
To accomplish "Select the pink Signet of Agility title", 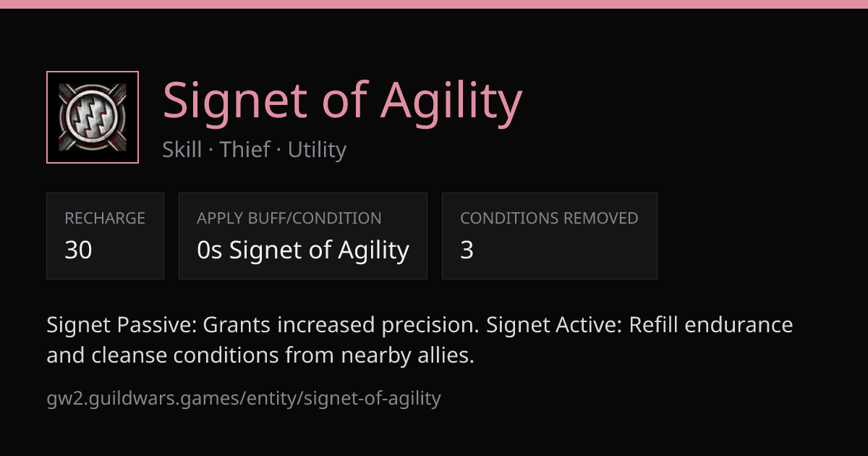I will [342, 101].
